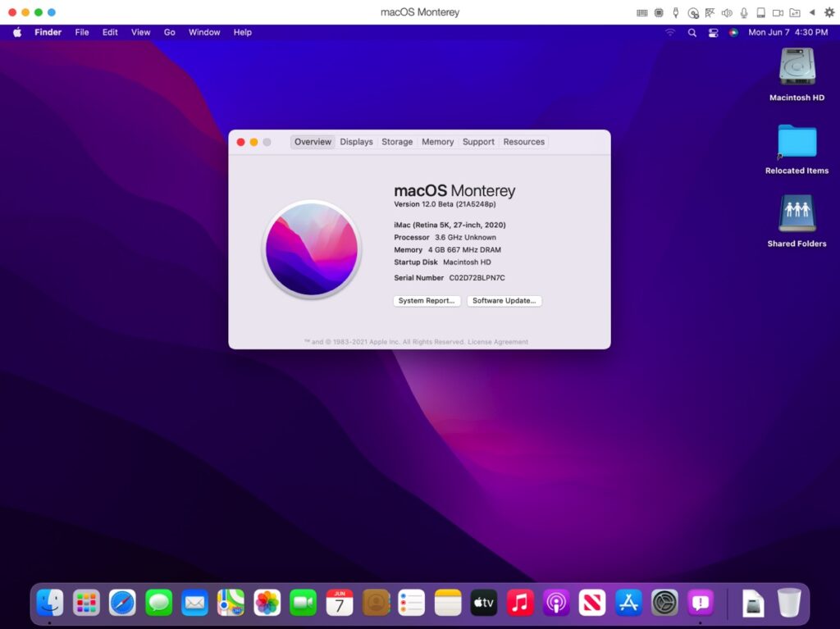This screenshot has height=629, width=840.
Task: Open the Apple menu
Action: 17,32
